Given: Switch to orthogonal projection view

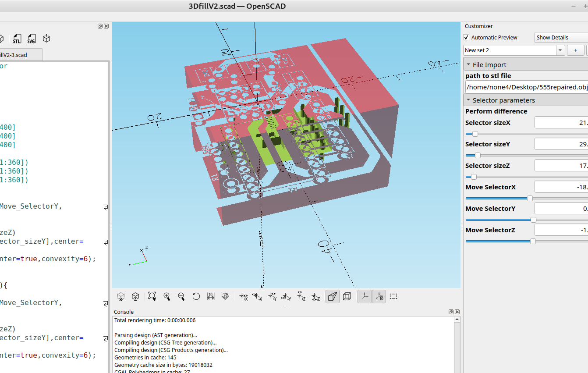Looking at the screenshot, I should coord(347,296).
